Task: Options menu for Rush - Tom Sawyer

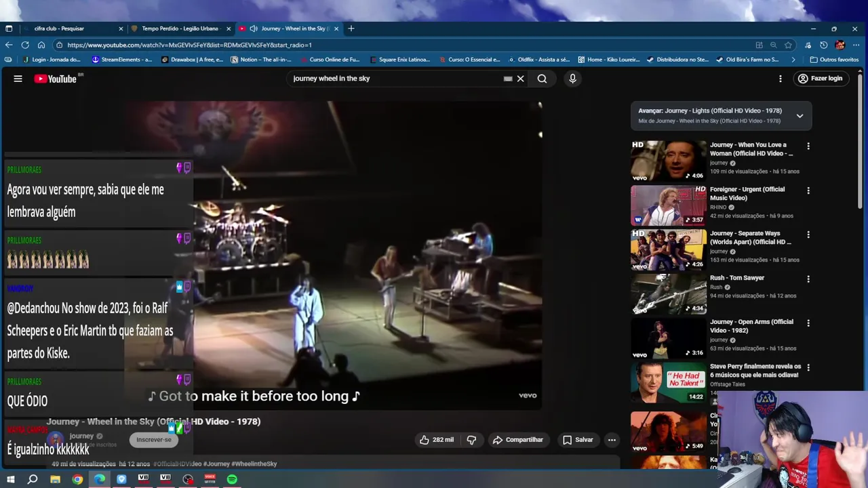Action: (808, 279)
